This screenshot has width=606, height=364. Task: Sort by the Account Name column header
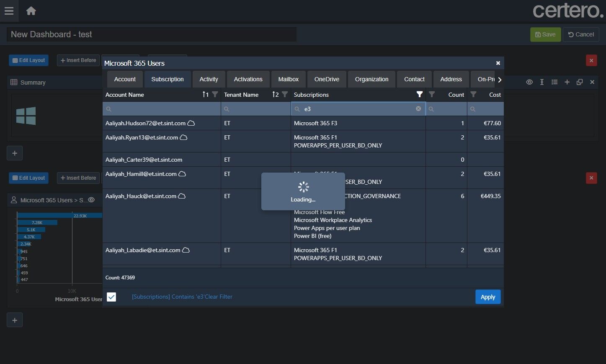[x=125, y=95]
